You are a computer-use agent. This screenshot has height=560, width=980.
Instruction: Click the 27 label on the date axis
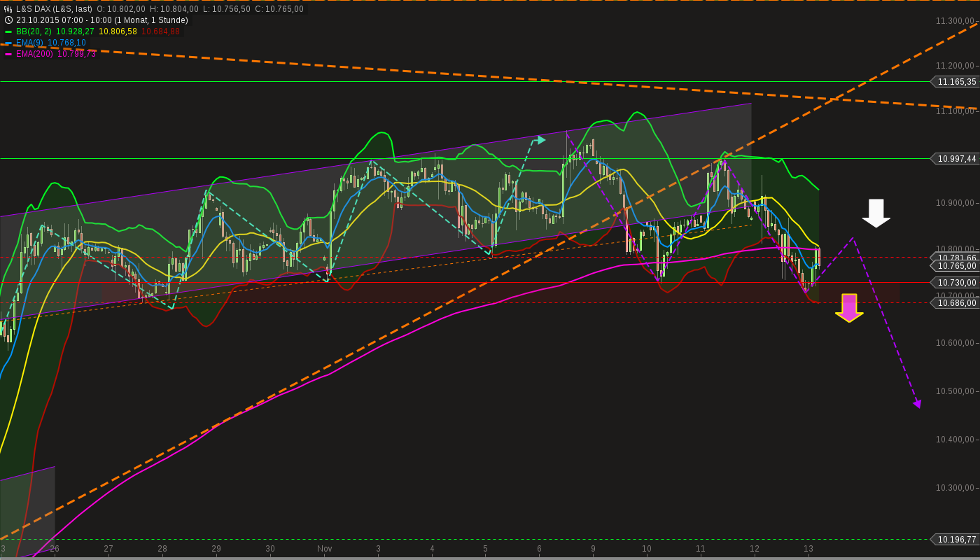[x=108, y=549]
